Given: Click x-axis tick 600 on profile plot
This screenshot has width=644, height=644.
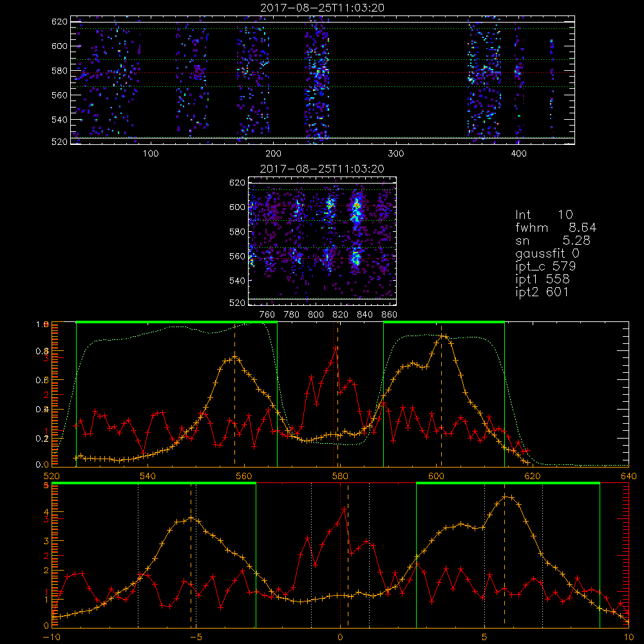Looking at the screenshot, I should pyautogui.click(x=436, y=476).
